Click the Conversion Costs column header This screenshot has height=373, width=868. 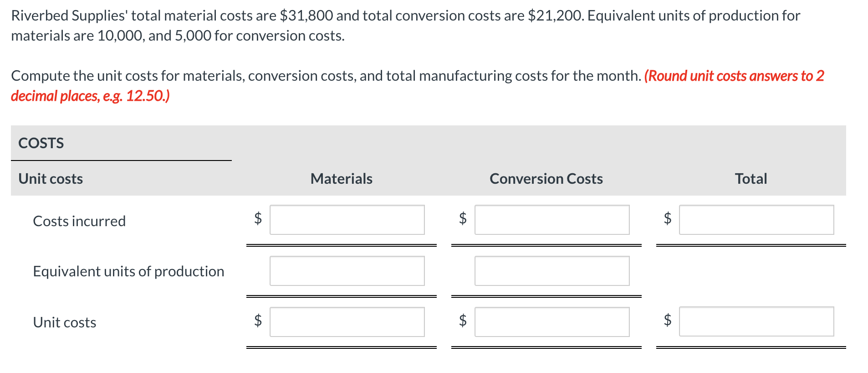click(x=546, y=179)
